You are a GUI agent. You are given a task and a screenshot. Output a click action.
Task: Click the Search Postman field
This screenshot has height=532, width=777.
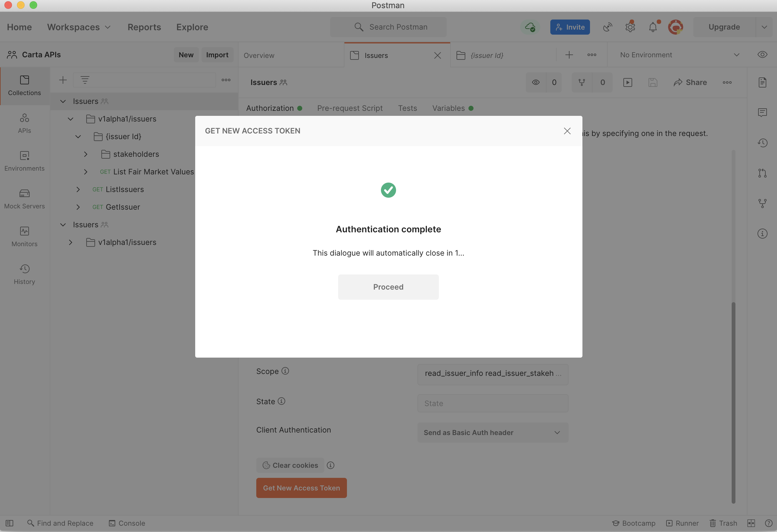388,27
